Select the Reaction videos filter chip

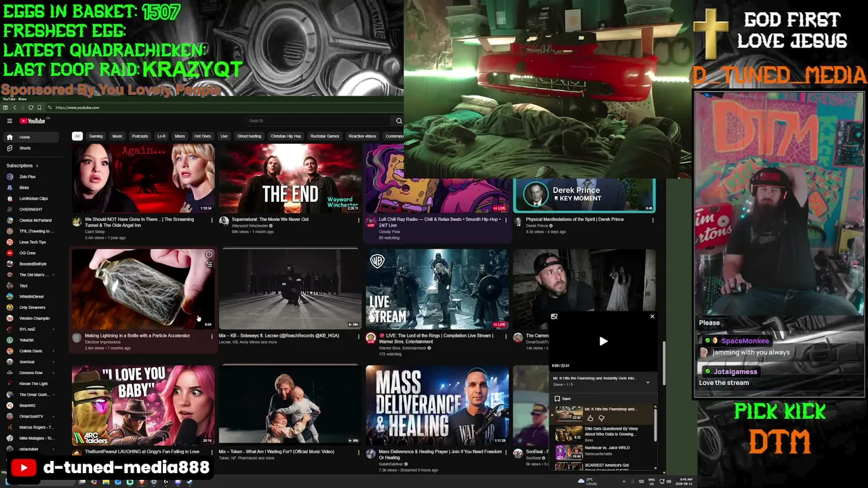tap(362, 136)
